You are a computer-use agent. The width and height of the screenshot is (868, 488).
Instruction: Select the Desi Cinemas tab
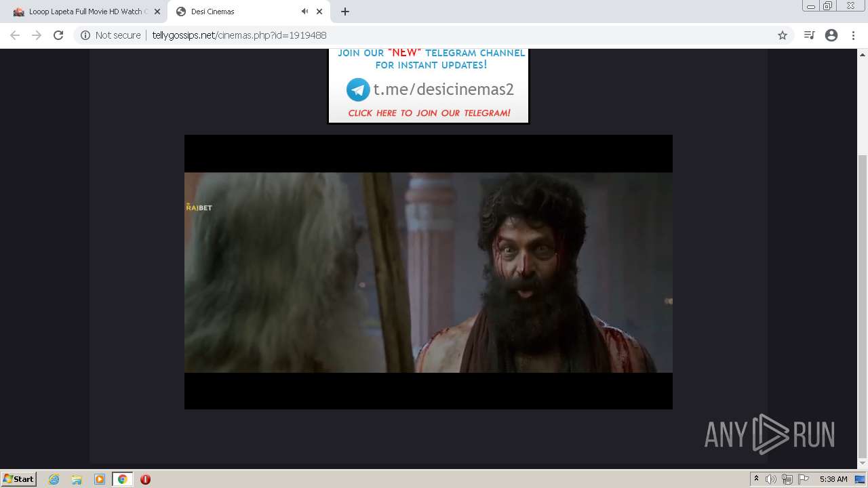point(248,12)
